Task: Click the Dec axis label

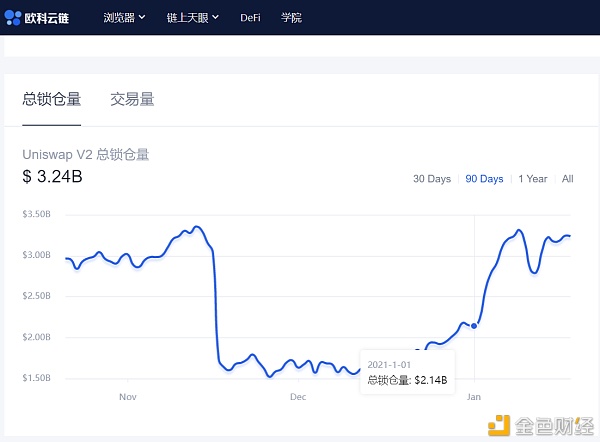Action: [x=298, y=397]
